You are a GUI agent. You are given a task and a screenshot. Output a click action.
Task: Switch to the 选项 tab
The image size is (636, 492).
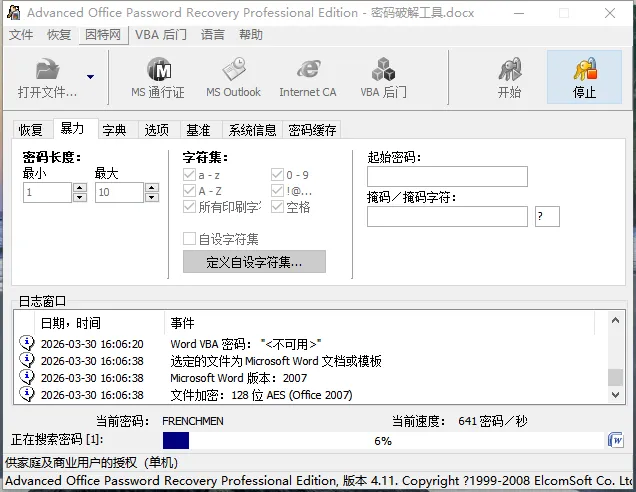click(157, 130)
